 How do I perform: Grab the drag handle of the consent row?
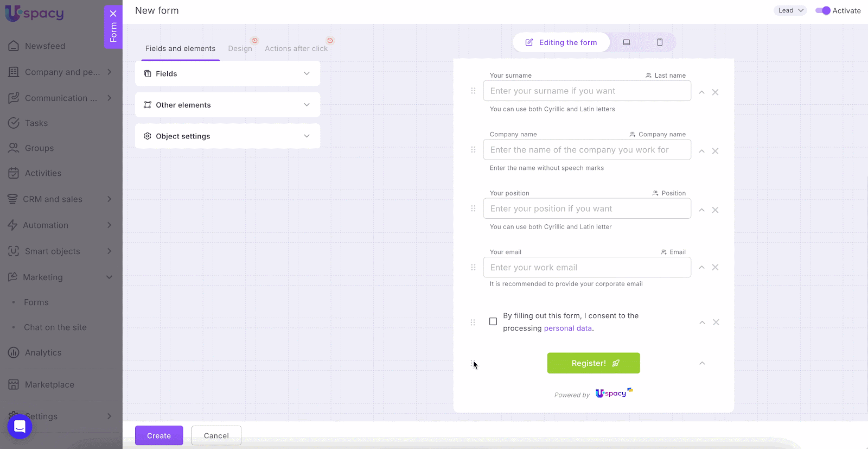point(473,322)
